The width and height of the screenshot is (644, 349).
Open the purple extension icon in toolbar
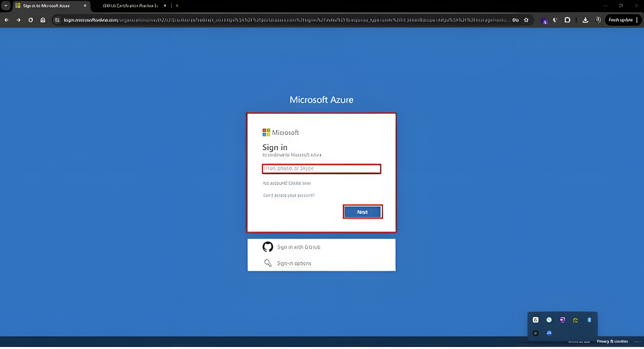tap(544, 20)
